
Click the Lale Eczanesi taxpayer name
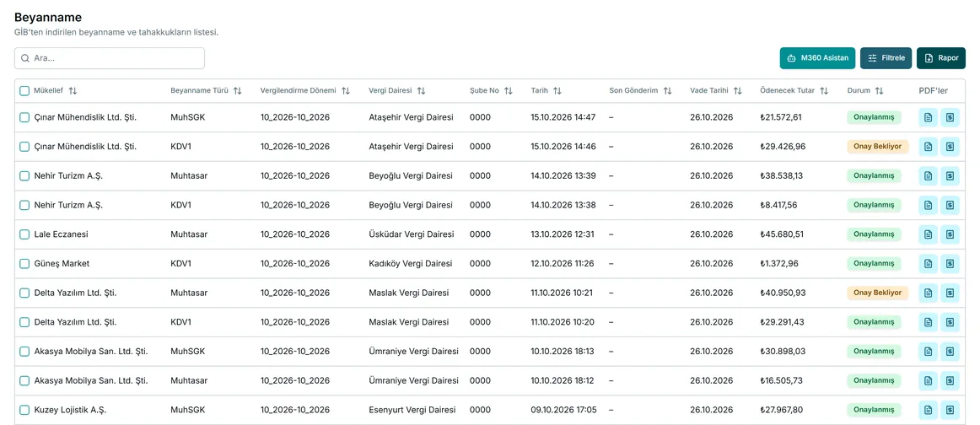click(62, 234)
